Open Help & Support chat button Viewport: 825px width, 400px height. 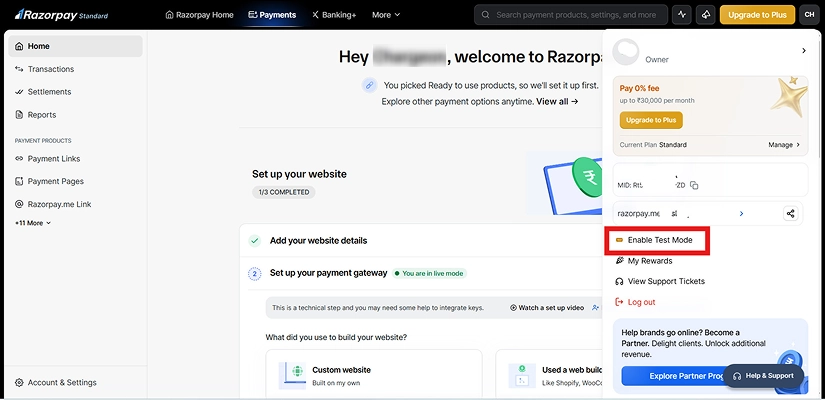click(x=763, y=376)
